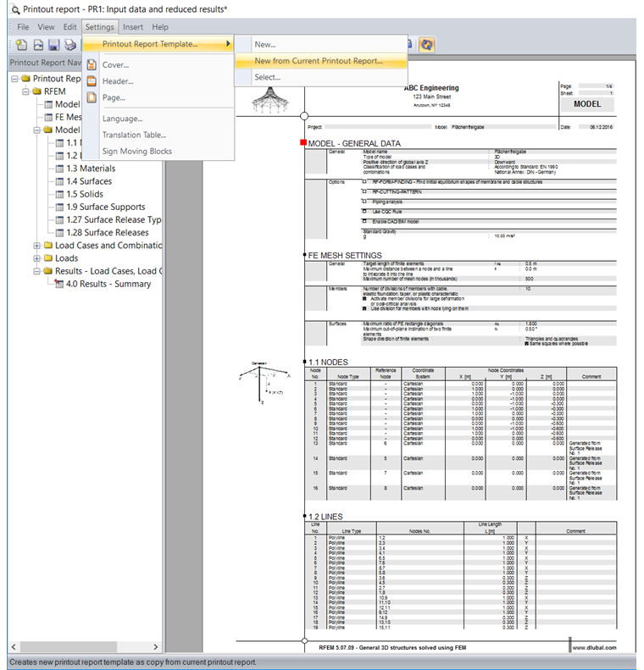Expand the Load Cases and Combinations node
Viewport: 644px width, 670px height.
tap(37, 246)
